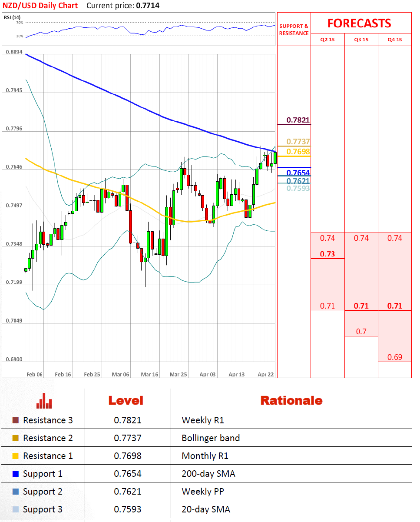Click the 0.7621 support label beside chart
Screen dimensions: 420x522
(x=298, y=181)
